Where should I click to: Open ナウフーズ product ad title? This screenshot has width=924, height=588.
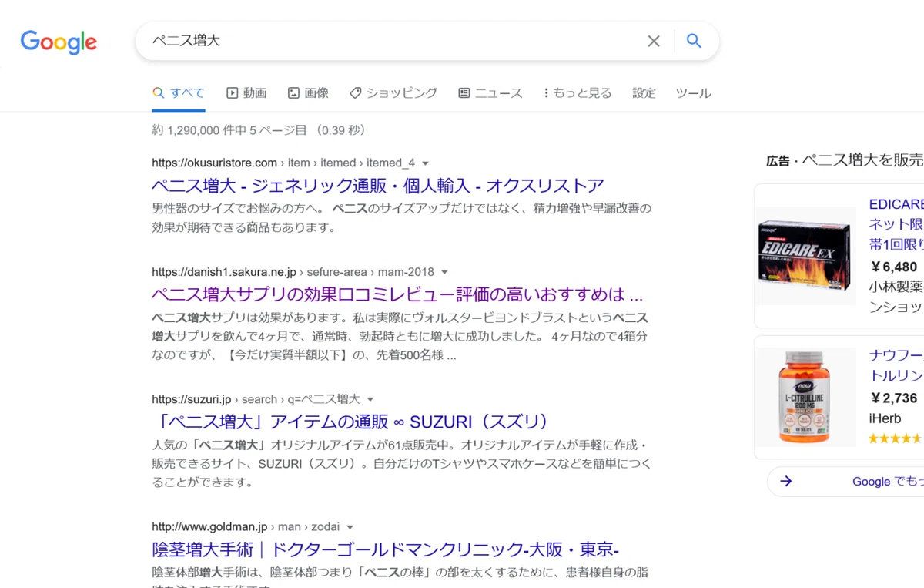[x=896, y=365]
